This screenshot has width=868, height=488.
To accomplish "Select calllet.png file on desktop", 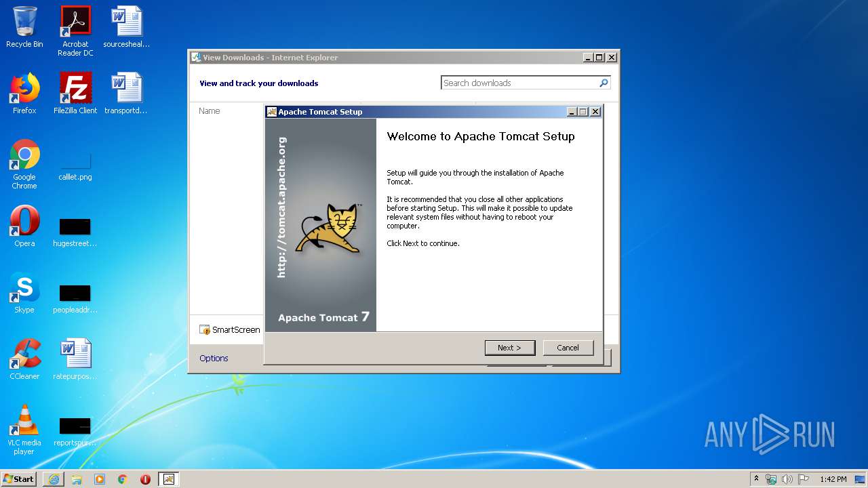I will click(75, 166).
